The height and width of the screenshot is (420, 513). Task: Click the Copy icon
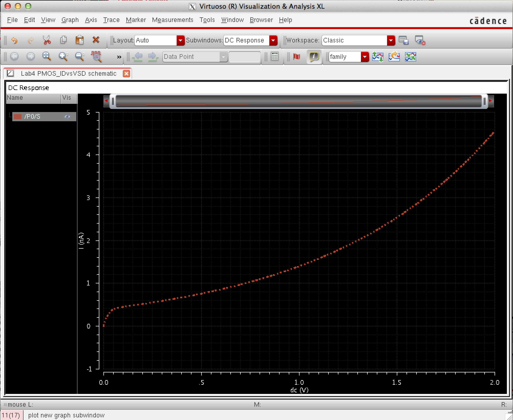[x=63, y=40]
